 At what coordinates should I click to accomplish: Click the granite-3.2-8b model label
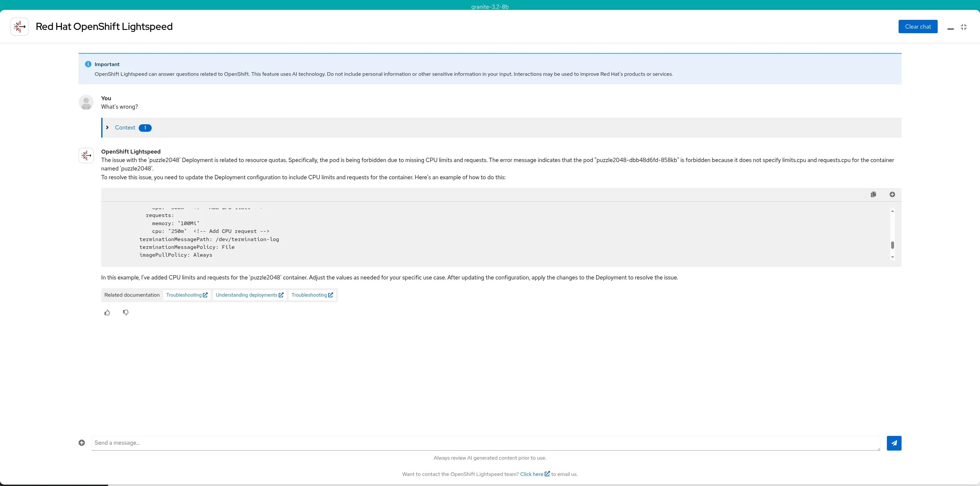point(490,7)
